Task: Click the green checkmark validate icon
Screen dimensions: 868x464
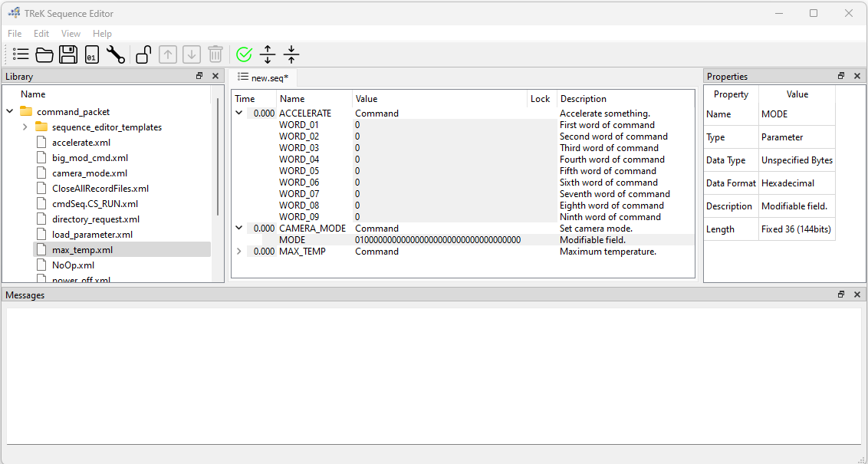Action: 244,54
